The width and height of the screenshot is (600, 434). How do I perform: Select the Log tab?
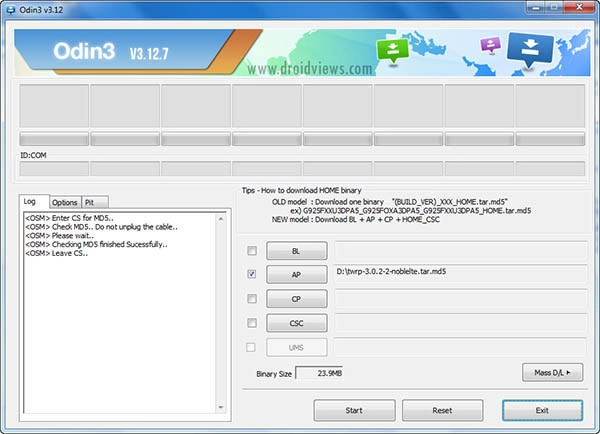(33, 202)
